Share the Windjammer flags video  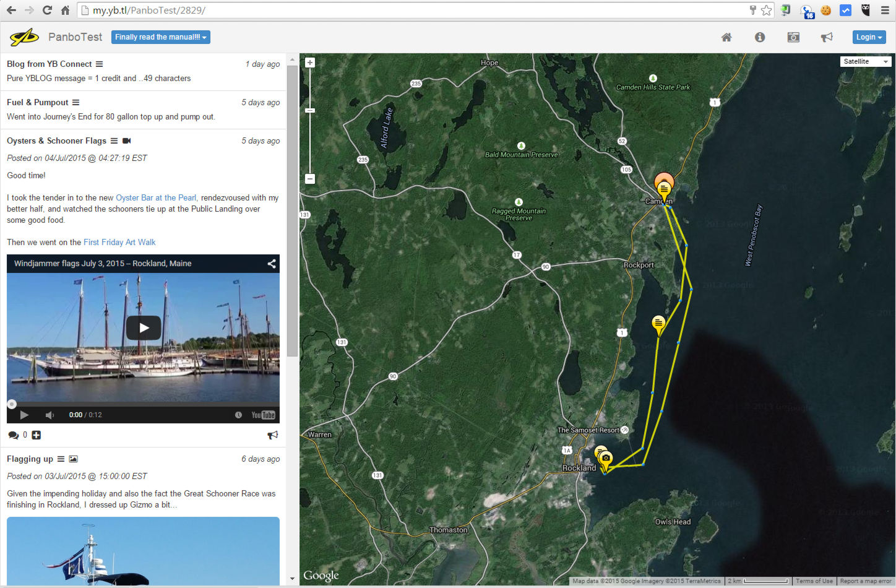point(272,264)
